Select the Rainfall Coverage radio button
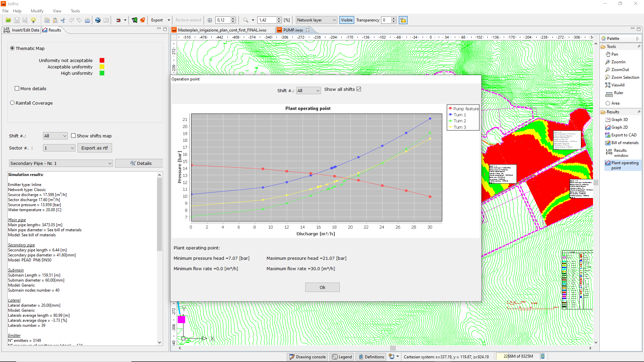This screenshot has width=644, height=362. tap(12, 103)
